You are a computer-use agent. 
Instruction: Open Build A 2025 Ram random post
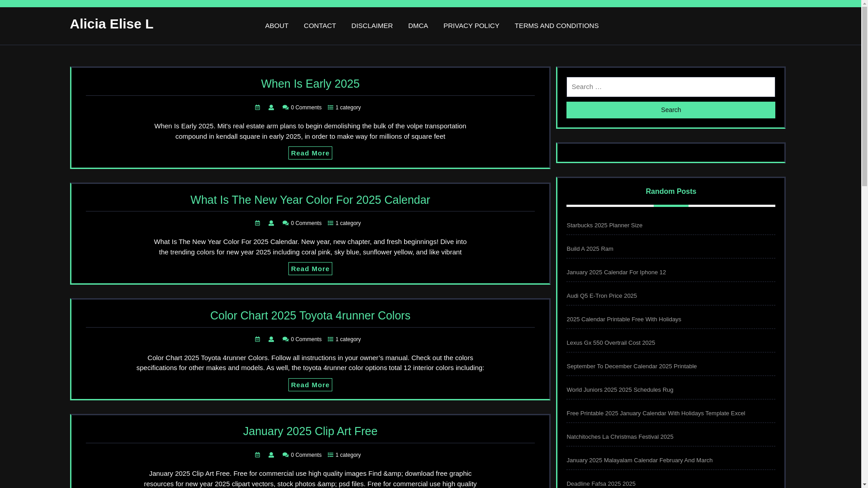click(x=590, y=249)
